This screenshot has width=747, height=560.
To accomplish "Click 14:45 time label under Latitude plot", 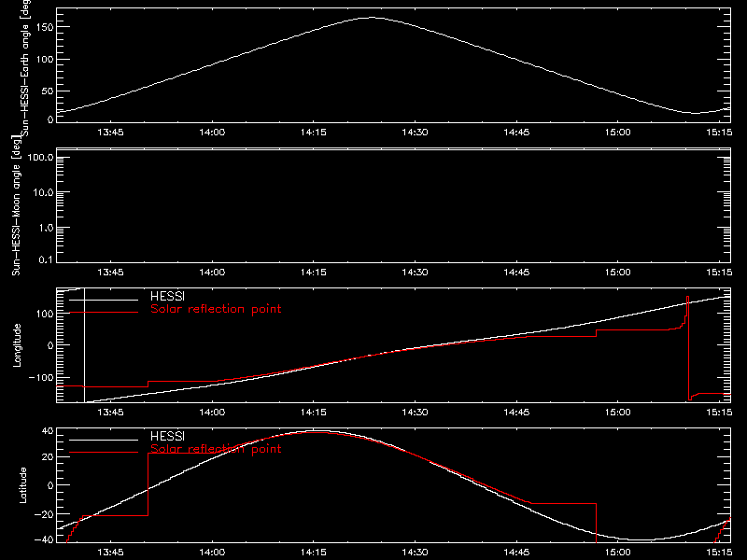I will point(516,552).
